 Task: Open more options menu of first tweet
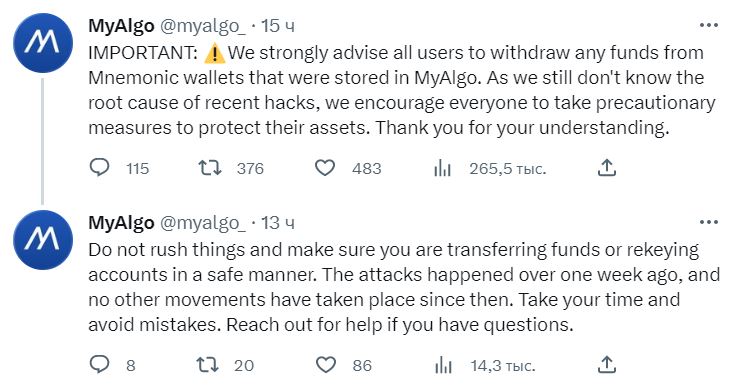tap(709, 25)
